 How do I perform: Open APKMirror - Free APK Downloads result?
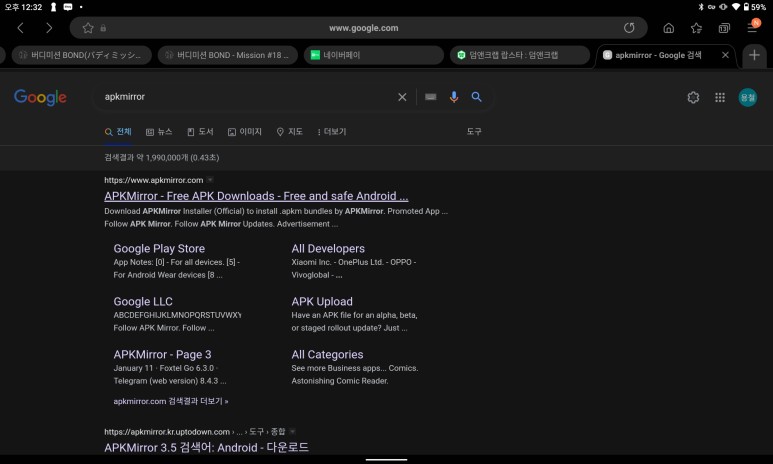(256, 196)
